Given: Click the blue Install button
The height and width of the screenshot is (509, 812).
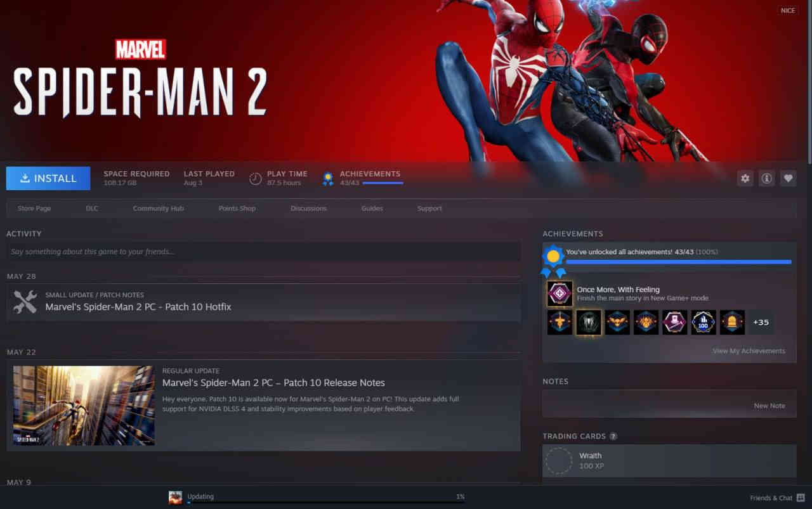Looking at the screenshot, I should (x=48, y=178).
